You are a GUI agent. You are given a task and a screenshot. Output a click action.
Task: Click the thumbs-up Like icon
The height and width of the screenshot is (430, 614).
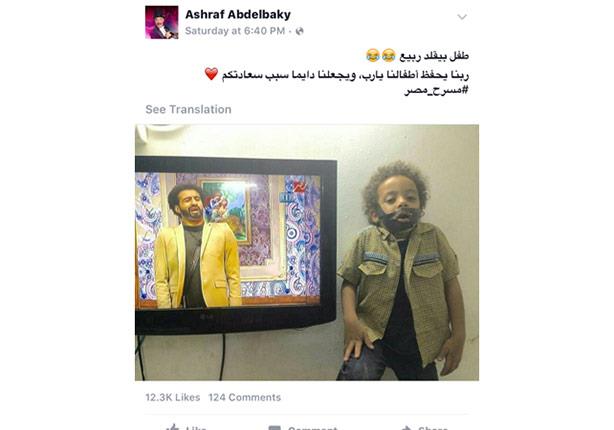point(173,427)
